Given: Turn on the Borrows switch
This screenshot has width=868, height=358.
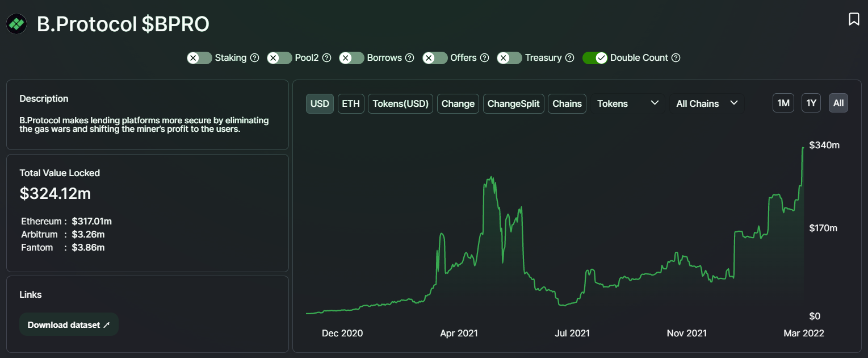Looking at the screenshot, I should 351,58.
